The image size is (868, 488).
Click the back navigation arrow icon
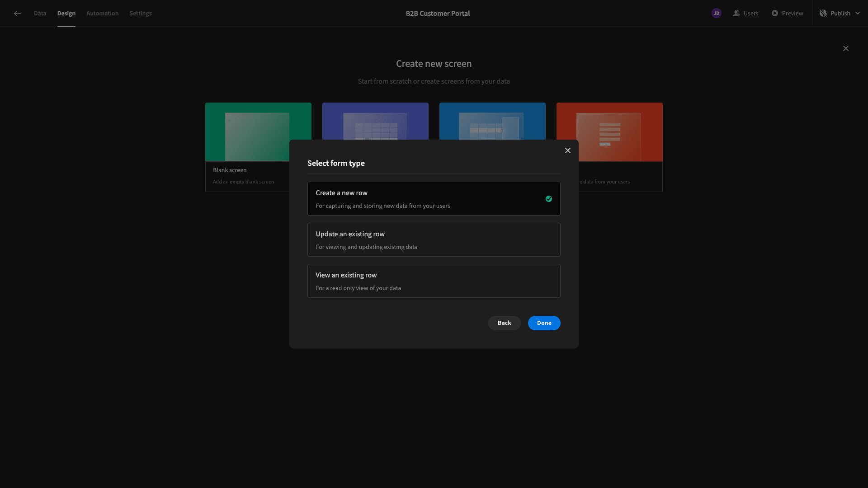tap(17, 13)
